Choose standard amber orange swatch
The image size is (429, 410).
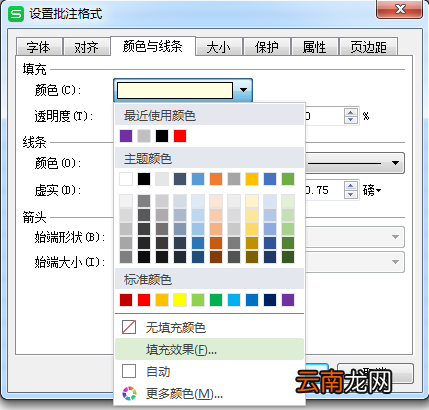(162, 300)
